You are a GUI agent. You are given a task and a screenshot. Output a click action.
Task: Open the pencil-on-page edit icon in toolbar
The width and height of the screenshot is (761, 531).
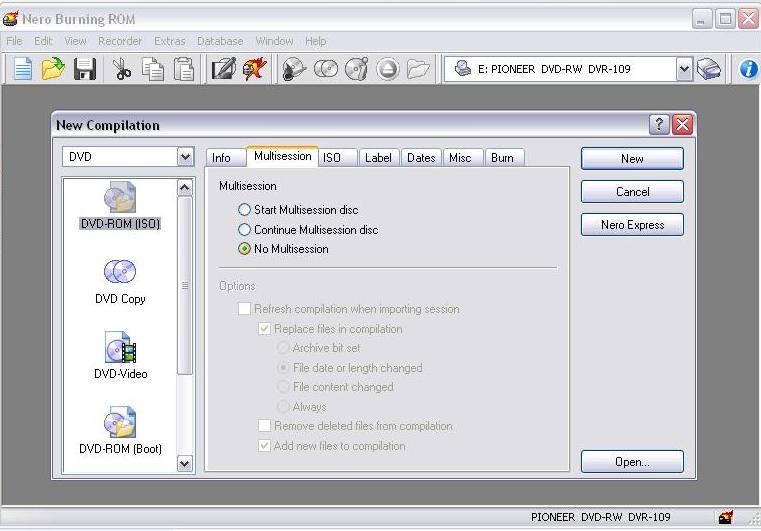point(224,68)
